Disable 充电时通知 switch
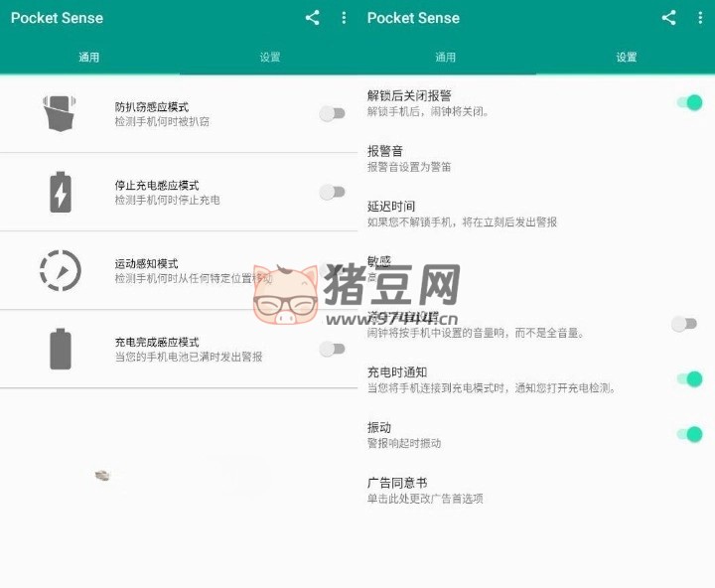 tap(690, 379)
